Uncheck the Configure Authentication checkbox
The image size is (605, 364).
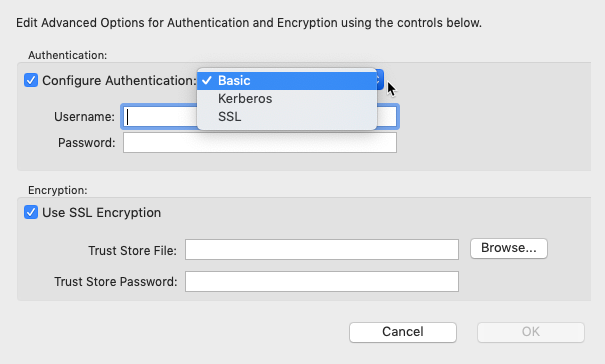point(31,81)
